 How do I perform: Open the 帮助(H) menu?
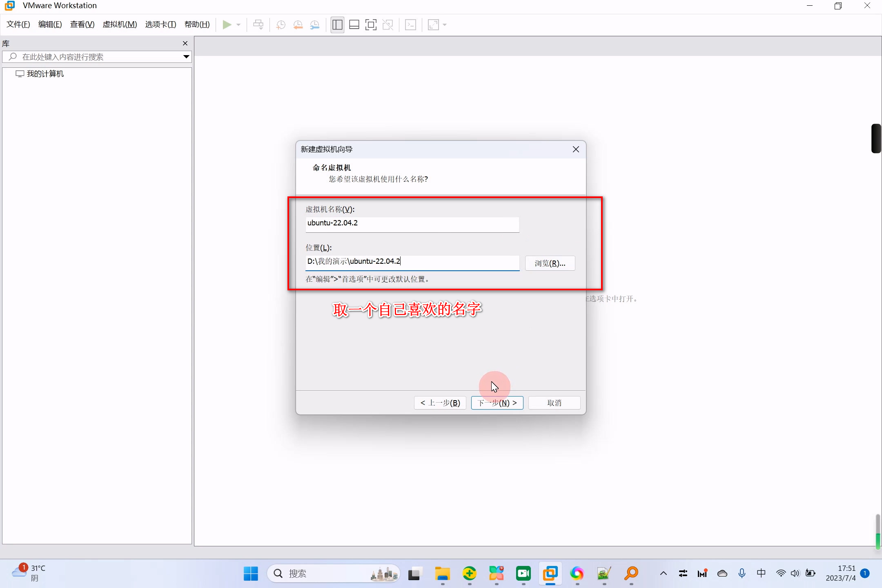pyautogui.click(x=197, y=24)
